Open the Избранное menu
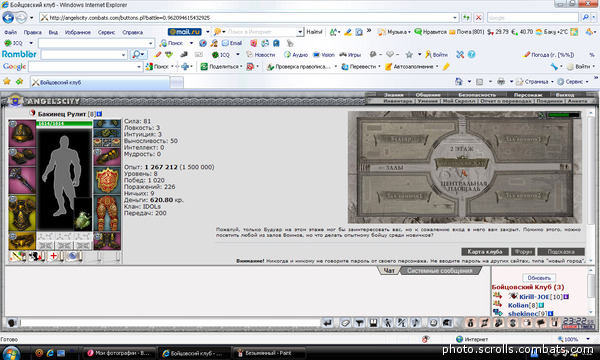The image size is (600, 360). click(x=78, y=32)
